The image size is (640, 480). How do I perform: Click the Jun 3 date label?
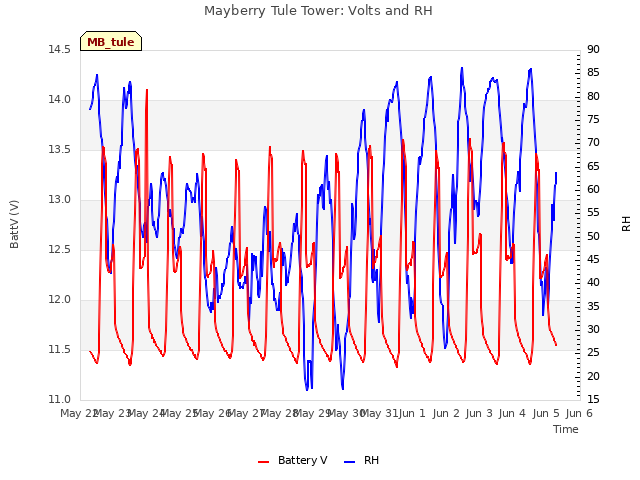479,413
